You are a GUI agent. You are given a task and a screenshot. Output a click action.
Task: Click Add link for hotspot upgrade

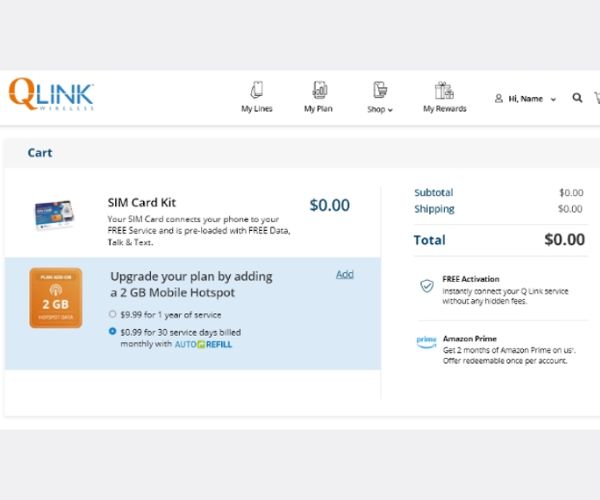pyautogui.click(x=345, y=274)
